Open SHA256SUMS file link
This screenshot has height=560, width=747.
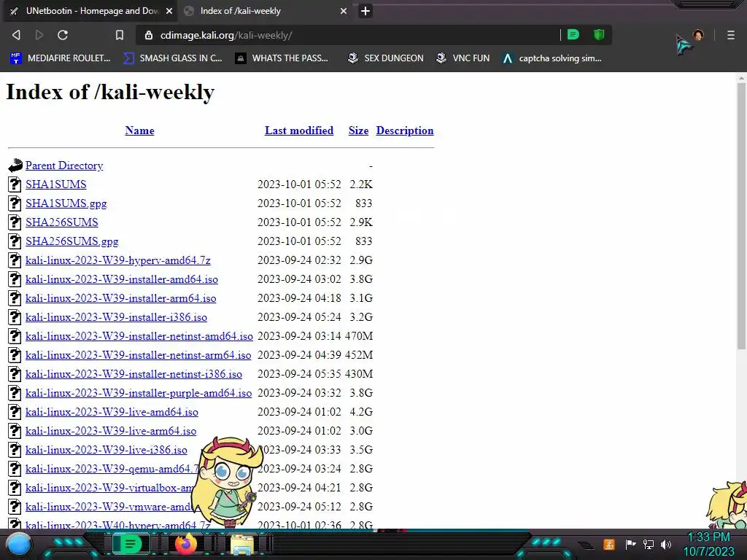click(62, 222)
